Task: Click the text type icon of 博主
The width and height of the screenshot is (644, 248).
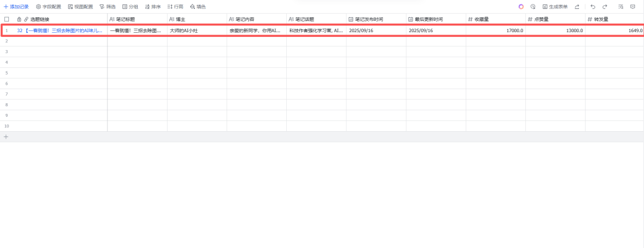Action: pos(172,19)
